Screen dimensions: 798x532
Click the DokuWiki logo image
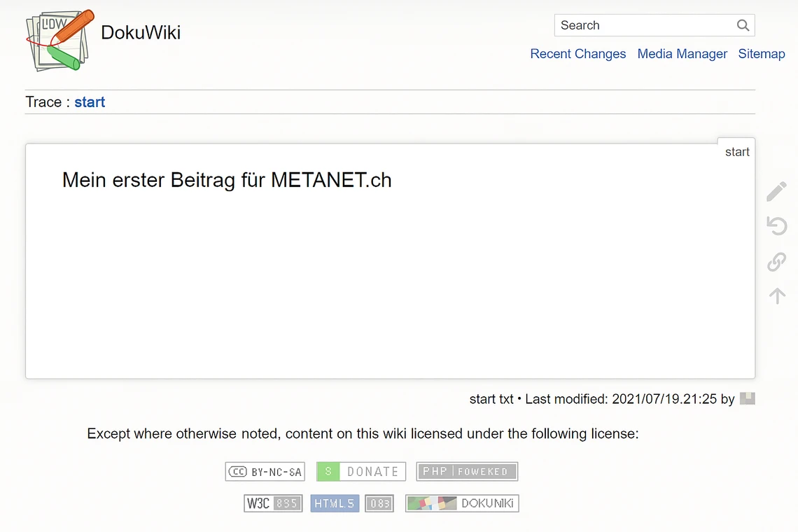point(59,40)
